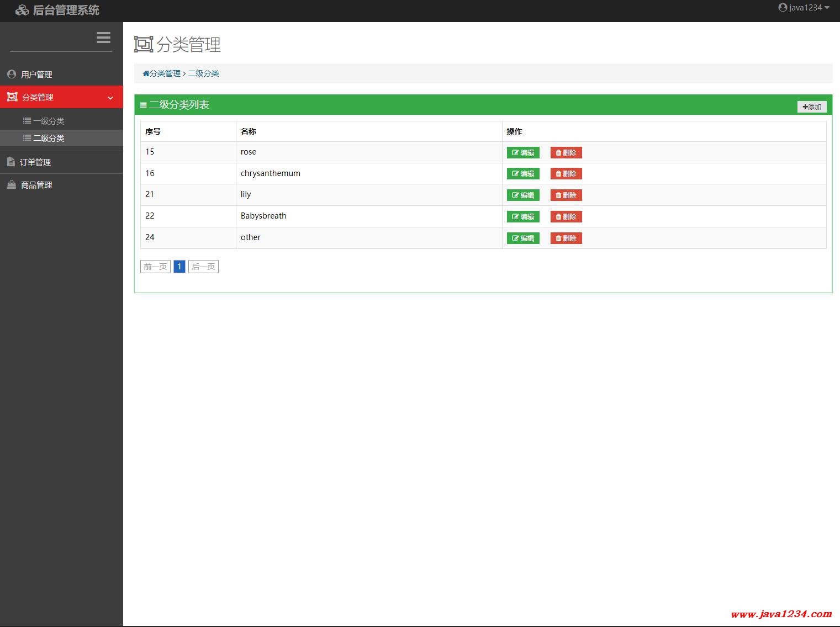
Task: Click list icon in 二级分类列表 header
Action: [144, 105]
